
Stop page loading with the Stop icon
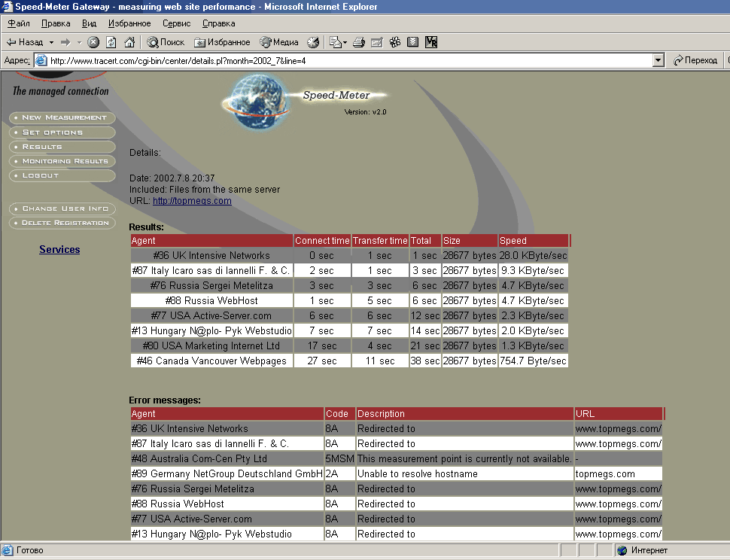pyautogui.click(x=93, y=42)
